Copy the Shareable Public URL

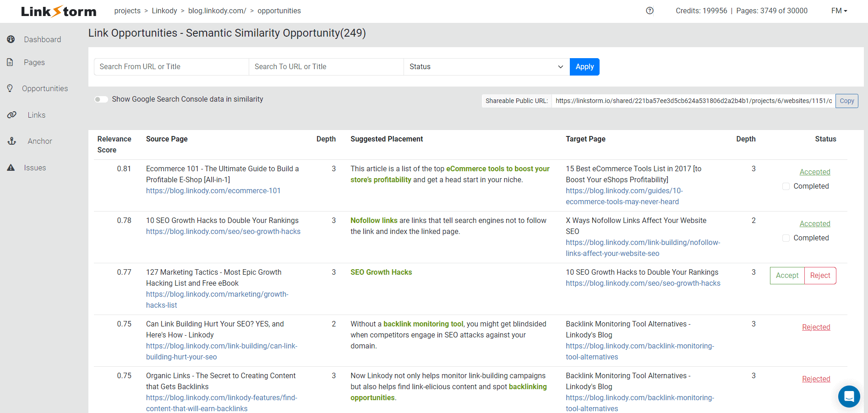click(x=846, y=101)
